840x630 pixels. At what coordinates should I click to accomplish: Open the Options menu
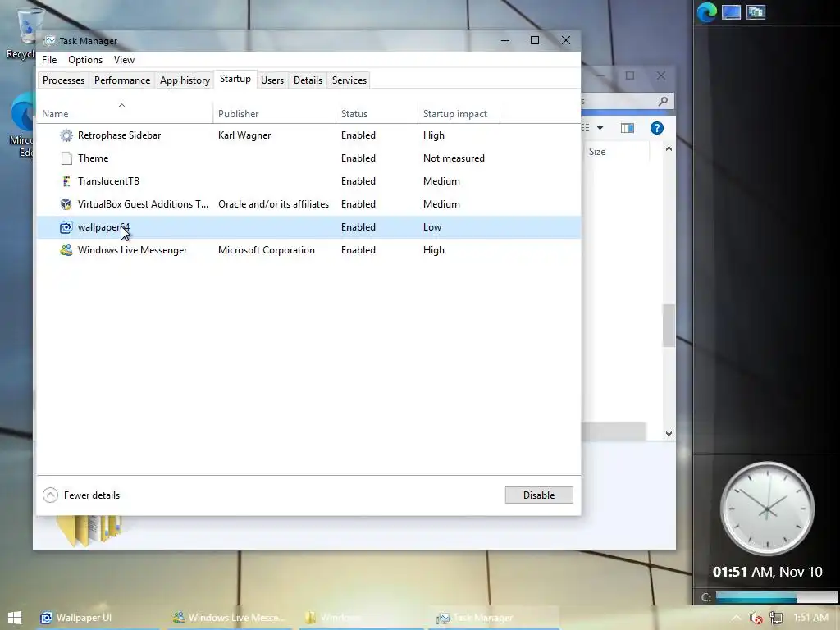coord(85,59)
